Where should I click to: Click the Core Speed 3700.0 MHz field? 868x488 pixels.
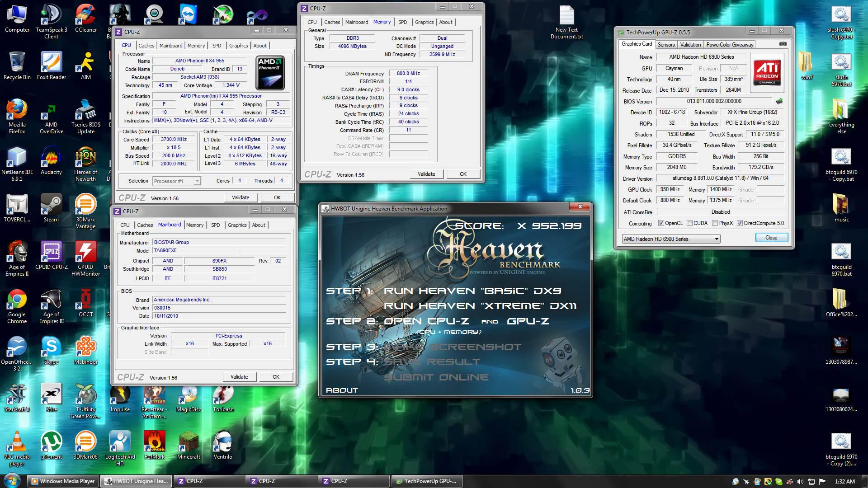174,140
